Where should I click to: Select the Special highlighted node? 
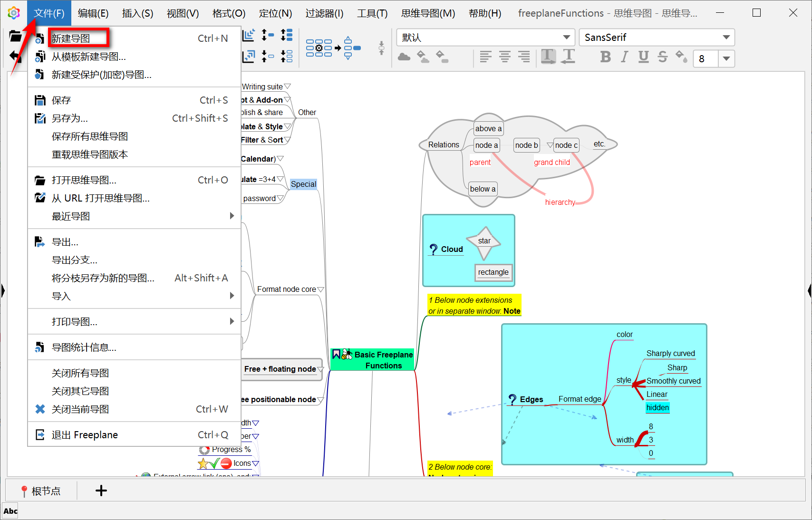pyautogui.click(x=303, y=184)
